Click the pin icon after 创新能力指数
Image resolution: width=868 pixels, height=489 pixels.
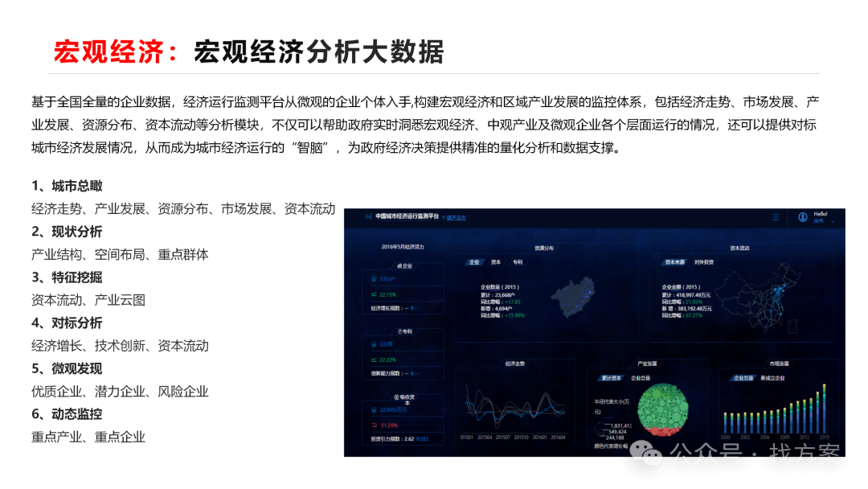pyautogui.click(x=411, y=373)
